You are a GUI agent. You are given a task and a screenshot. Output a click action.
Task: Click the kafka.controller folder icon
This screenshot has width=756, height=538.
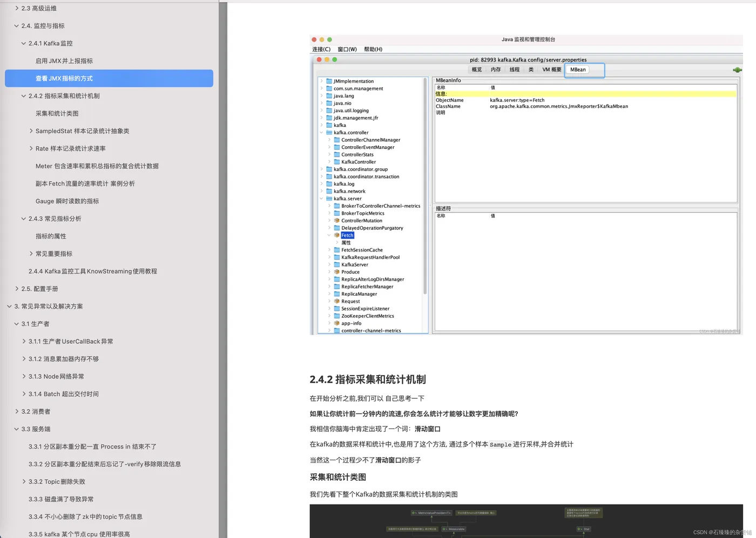(329, 132)
